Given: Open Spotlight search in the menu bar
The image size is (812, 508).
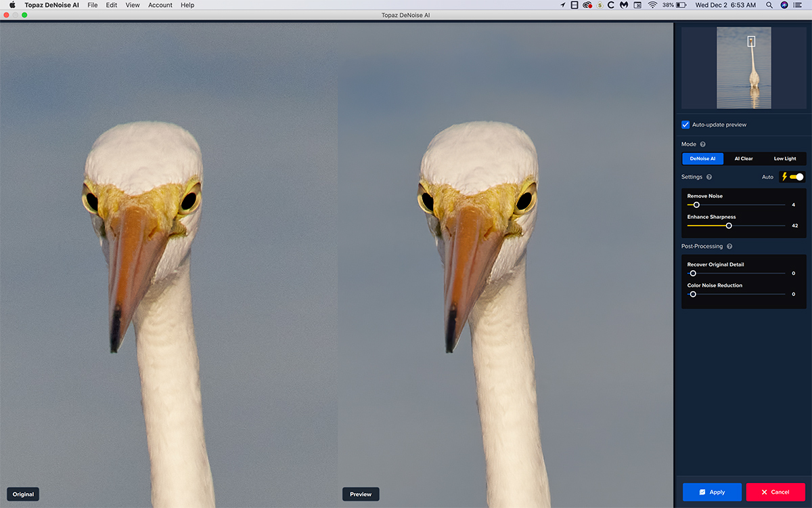Looking at the screenshot, I should pos(769,5).
